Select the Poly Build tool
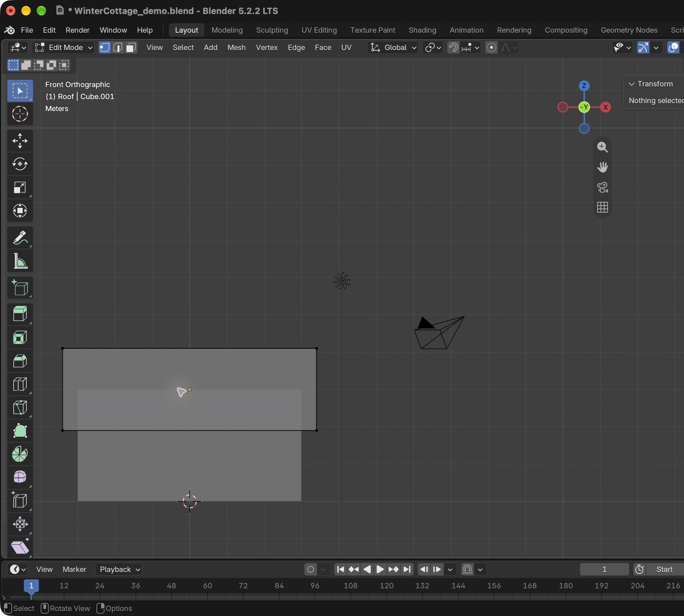684x616 pixels. click(x=20, y=431)
